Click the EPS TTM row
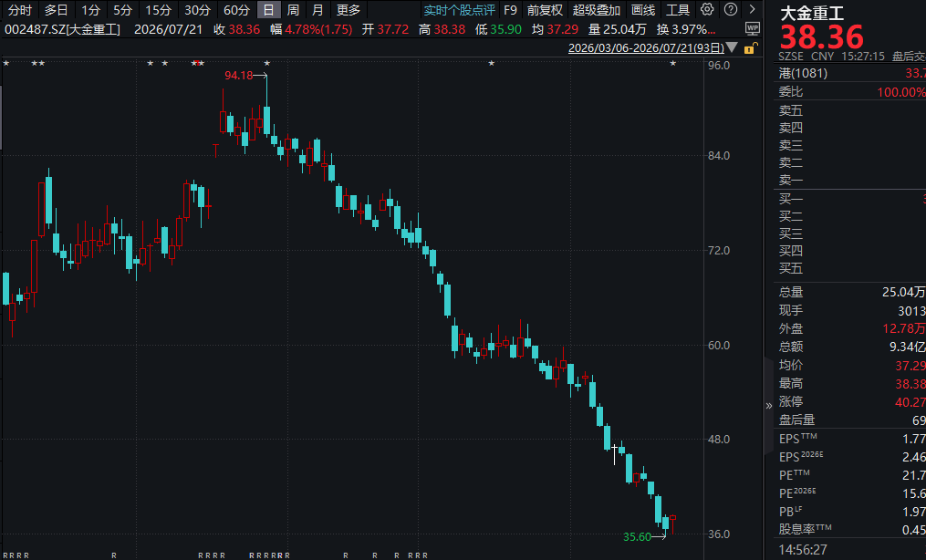 point(849,439)
